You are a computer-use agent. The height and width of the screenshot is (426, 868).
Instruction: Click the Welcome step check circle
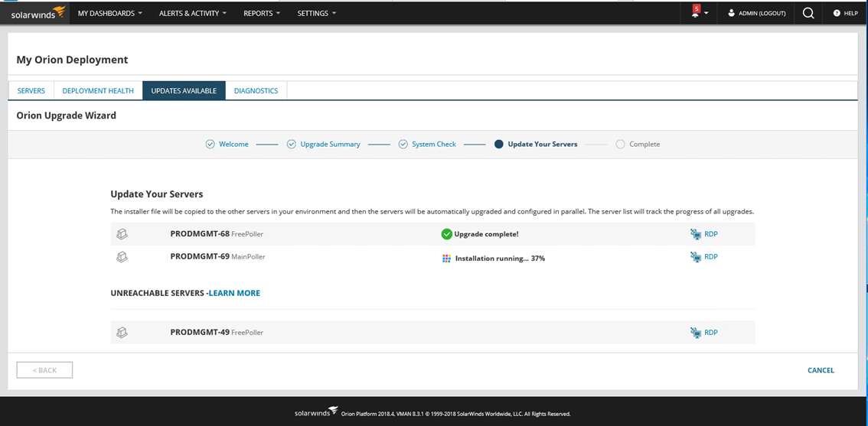pos(210,144)
